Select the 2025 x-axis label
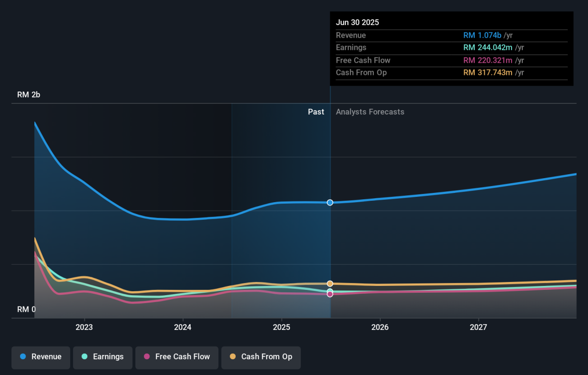Viewport: 588px width, 375px height. point(281,327)
